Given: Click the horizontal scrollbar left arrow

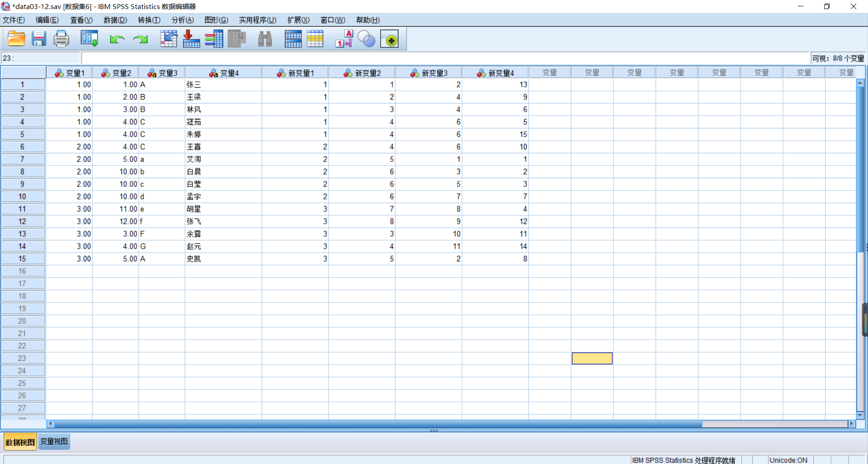Looking at the screenshot, I should pos(50,424).
